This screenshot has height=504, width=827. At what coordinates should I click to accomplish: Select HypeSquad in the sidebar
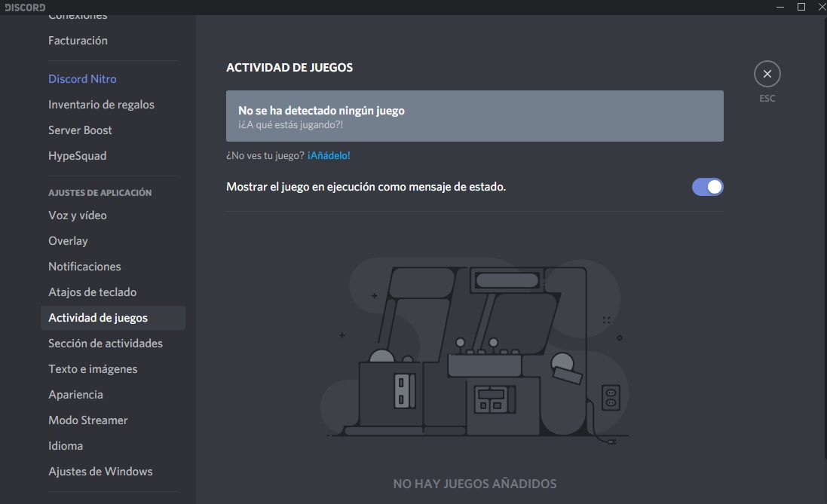(77, 156)
